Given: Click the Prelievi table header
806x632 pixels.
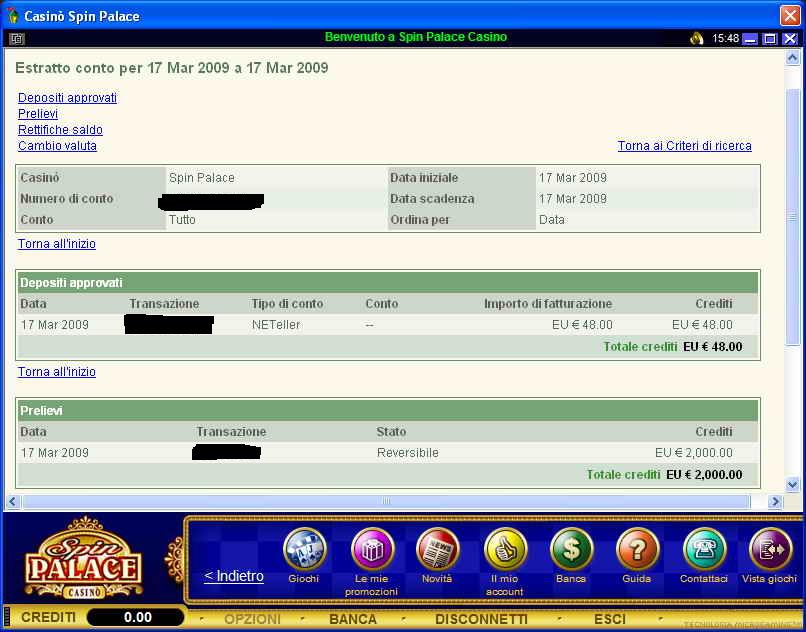Looking at the screenshot, I should pyautogui.click(x=388, y=410).
